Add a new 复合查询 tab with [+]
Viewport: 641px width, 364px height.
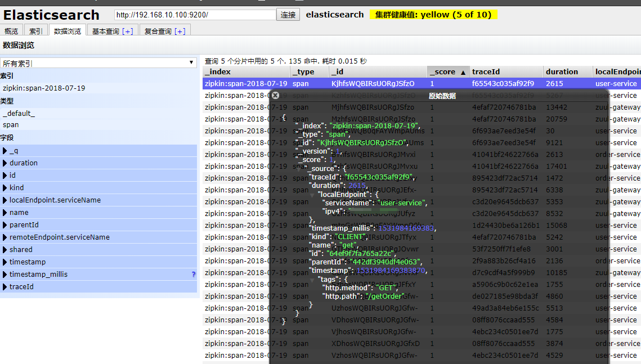pyautogui.click(x=180, y=32)
